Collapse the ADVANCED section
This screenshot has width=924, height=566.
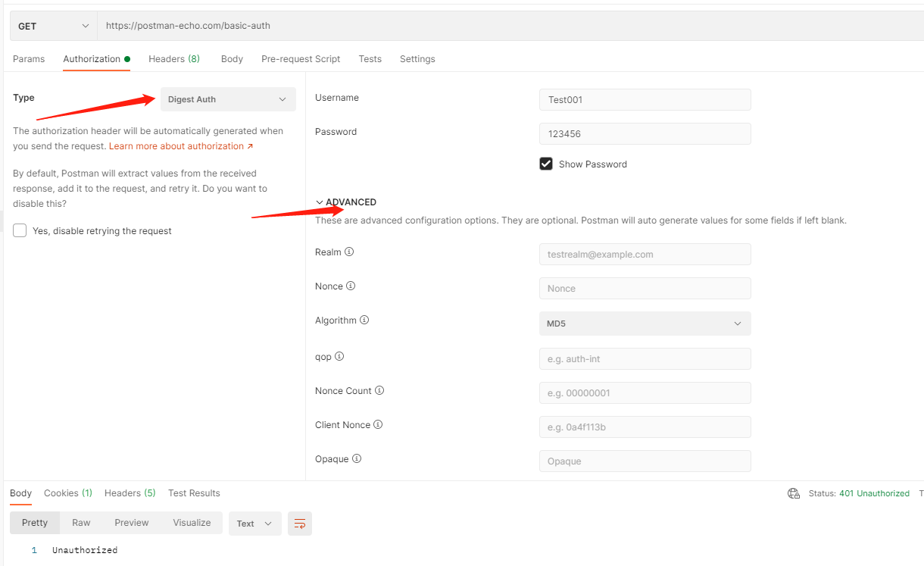point(346,202)
